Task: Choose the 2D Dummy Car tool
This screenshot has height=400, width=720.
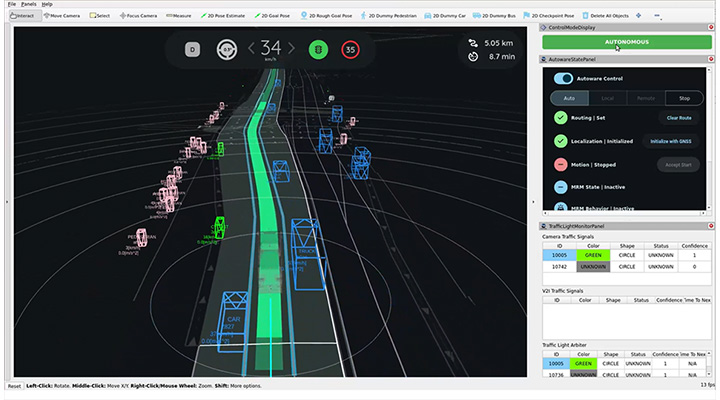Action: pos(444,16)
